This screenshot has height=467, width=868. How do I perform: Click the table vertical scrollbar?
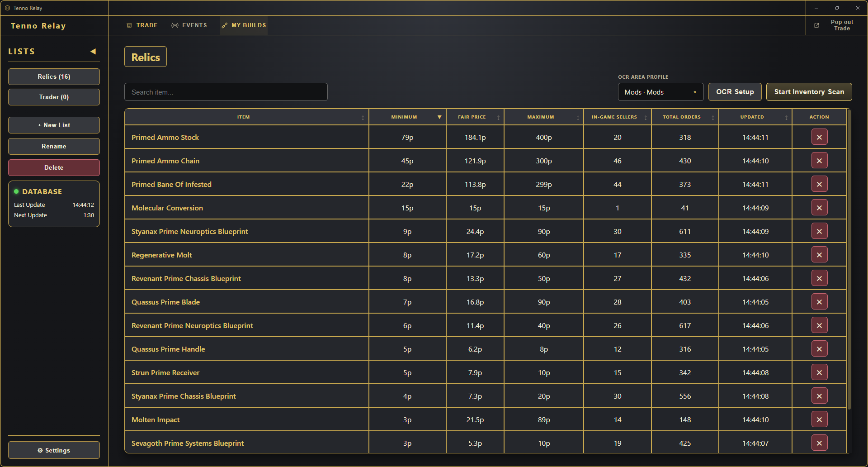coord(849,260)
